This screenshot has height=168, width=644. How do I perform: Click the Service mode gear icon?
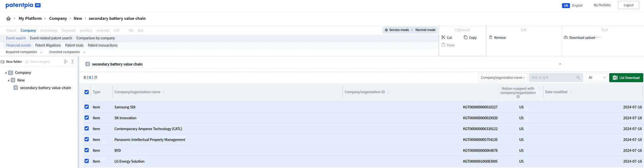point(386,30)
